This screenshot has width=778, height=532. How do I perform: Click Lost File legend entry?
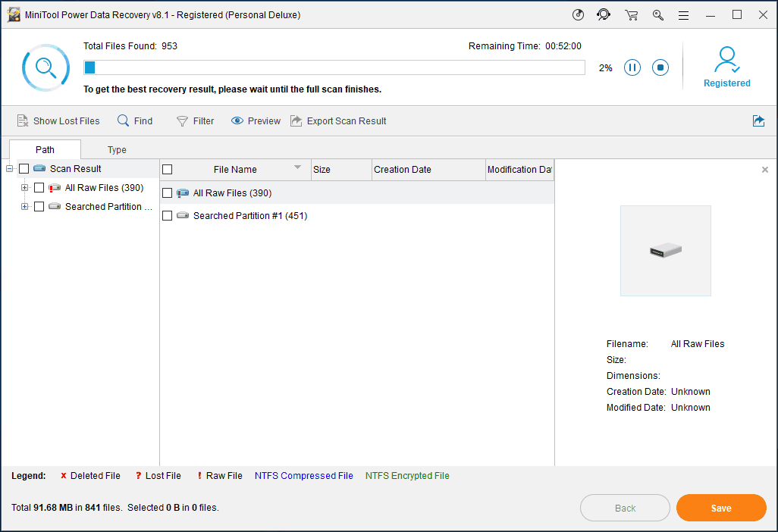point(158,475)
